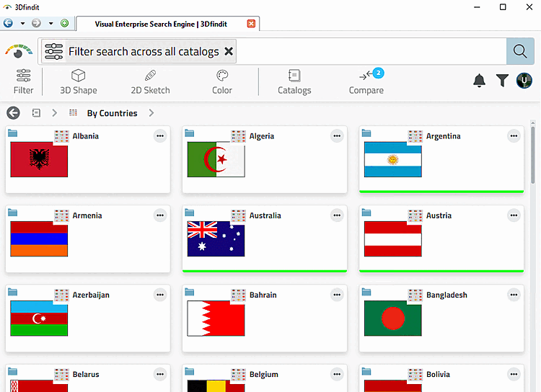Screen dimensions: 541x392
Task: Open the Australia flag thumbnail
Action: pyautogui.click(x=216, y=239)
